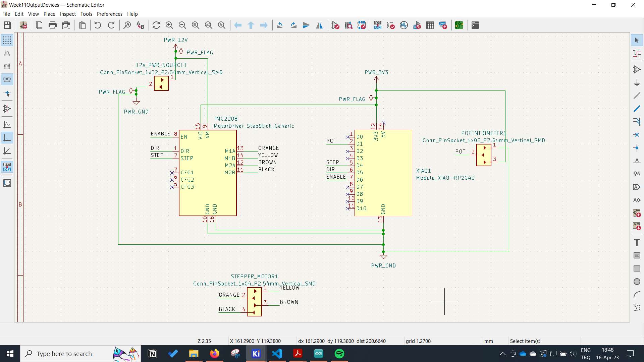Viewport: 644px width, 362px height.
Task: Enable the View menu option
Action: pos(33,14)
